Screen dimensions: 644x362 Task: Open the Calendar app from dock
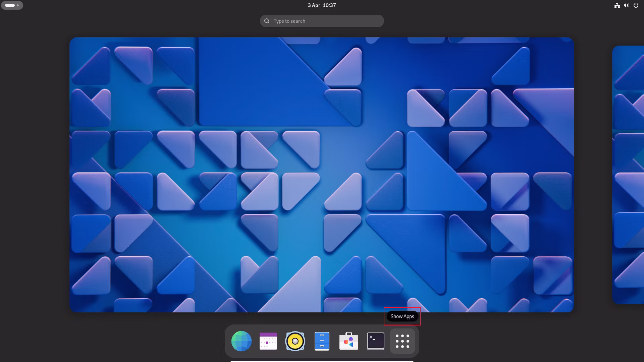click(268, 341)
